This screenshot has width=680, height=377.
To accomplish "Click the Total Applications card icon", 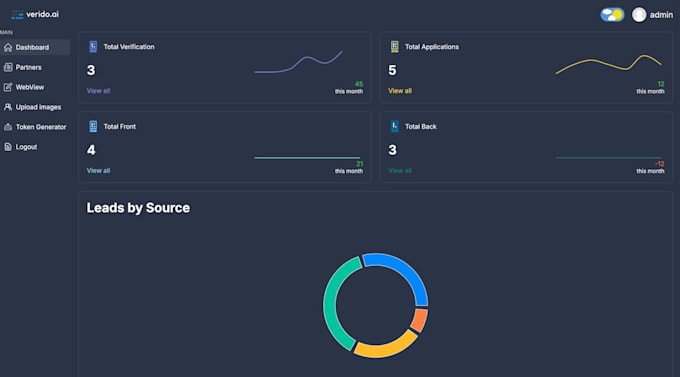I will [x=394, y=46].
